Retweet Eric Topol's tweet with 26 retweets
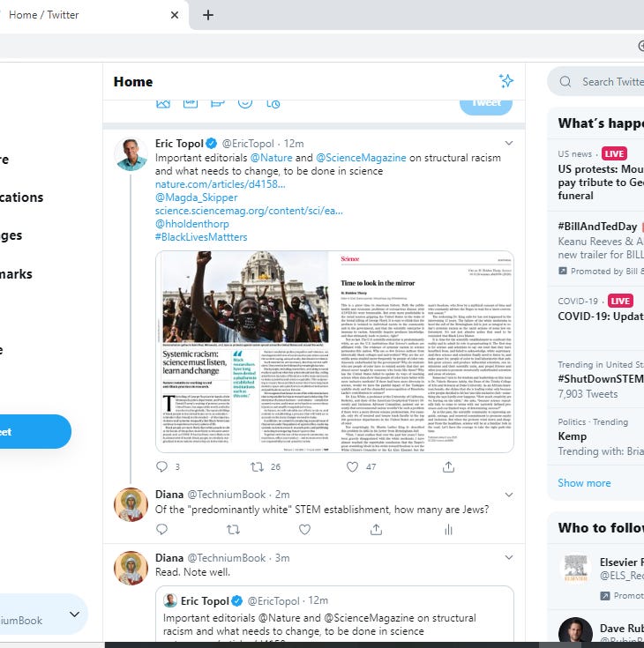Viewport: 644px width, 648px height. click(x=258, y=467)
